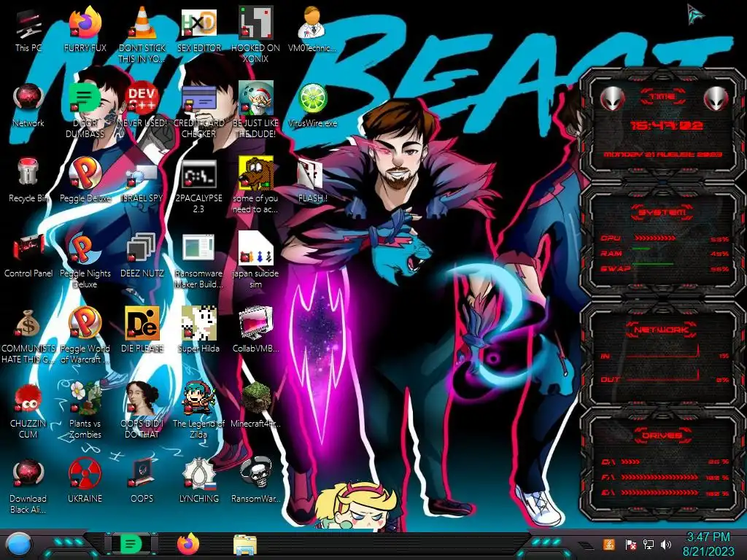Click the left alien head widget icon
The height and width of the screenshot is (560, 747).
(612, 99)
